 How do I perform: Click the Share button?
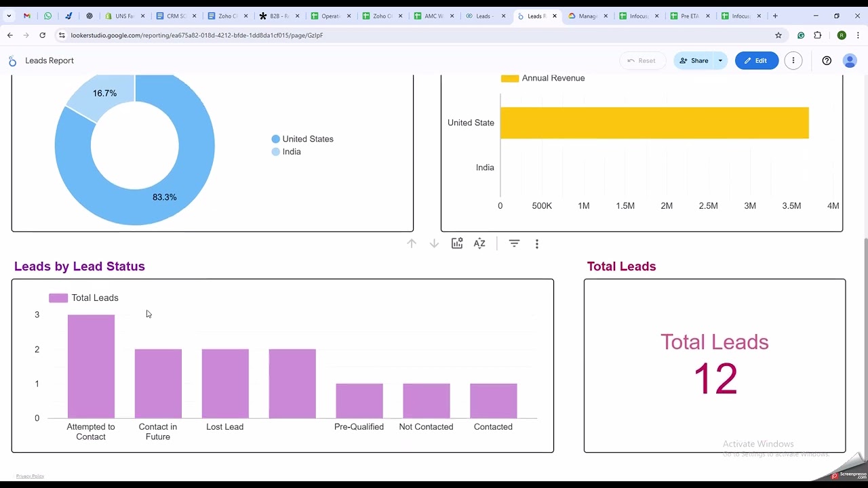point(693,60)
